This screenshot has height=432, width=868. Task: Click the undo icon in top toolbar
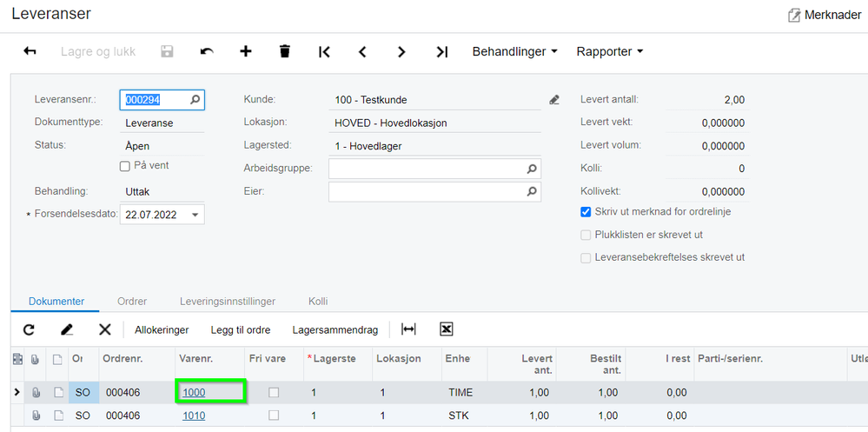click(207, 51)
